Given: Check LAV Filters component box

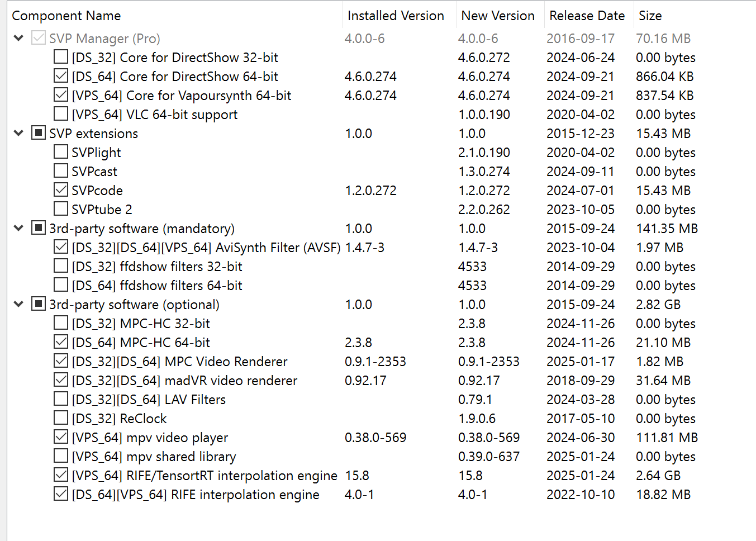Looking at the screenshot, I should 61,399.
